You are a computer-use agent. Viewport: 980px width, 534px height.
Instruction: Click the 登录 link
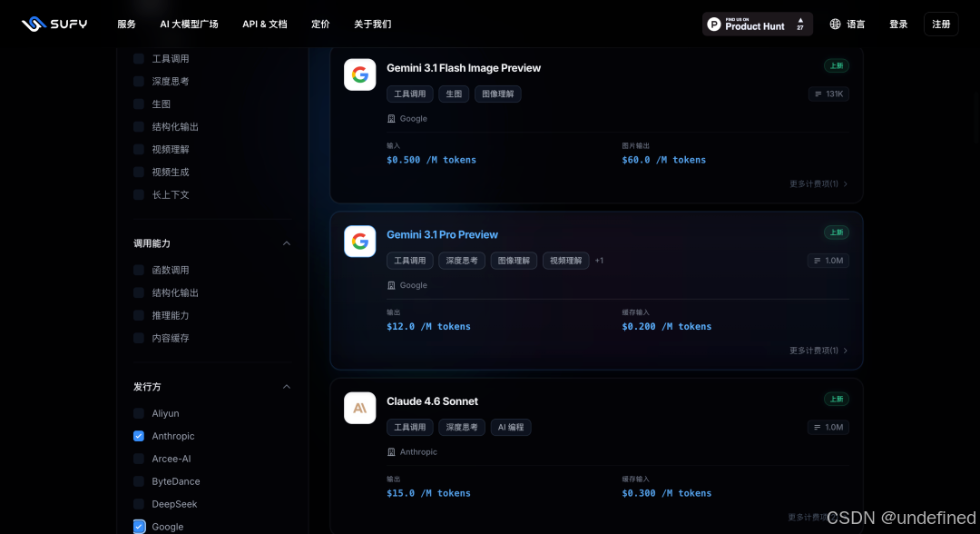[x=898, y=25]
